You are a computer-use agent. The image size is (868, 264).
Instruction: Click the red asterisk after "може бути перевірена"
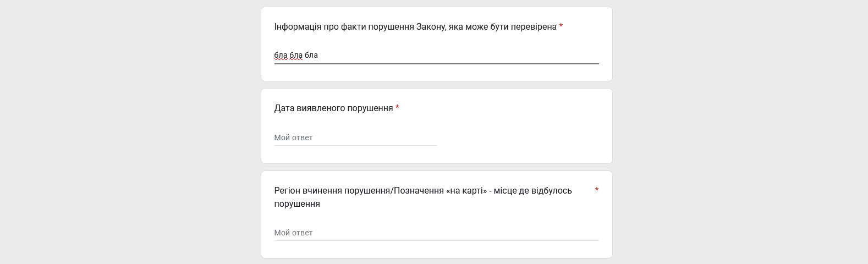pos(561,26)
